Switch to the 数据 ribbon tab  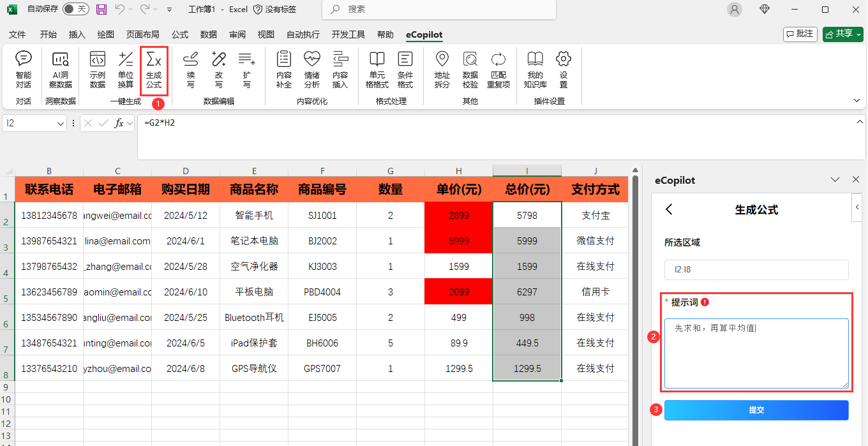coord(209,34)
